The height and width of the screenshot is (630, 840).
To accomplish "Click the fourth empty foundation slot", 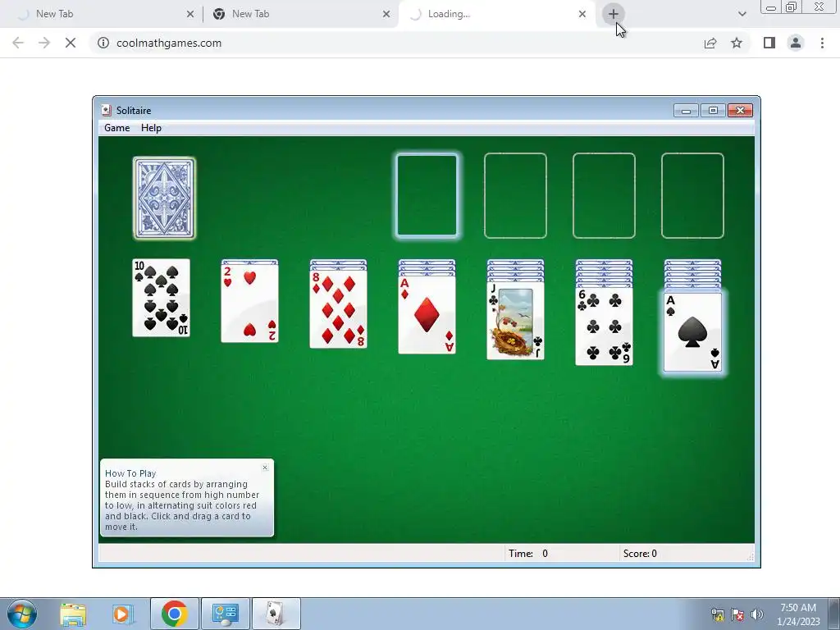I will click(x=692, y=195).
